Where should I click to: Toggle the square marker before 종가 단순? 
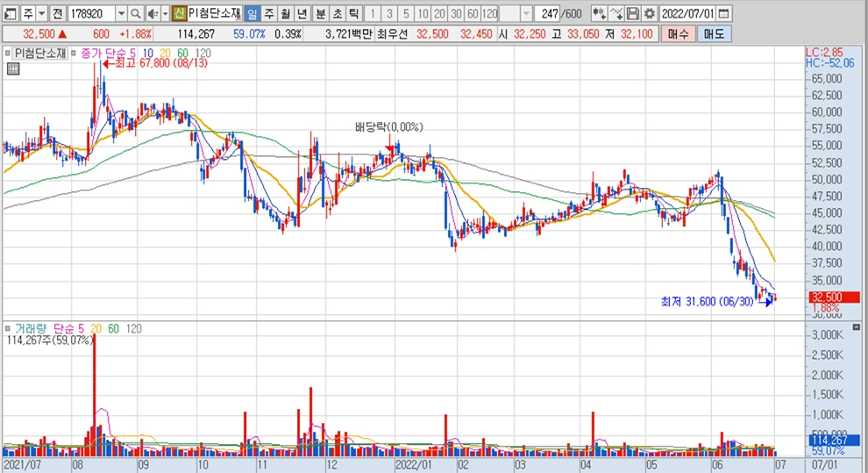tap(74, 54)
